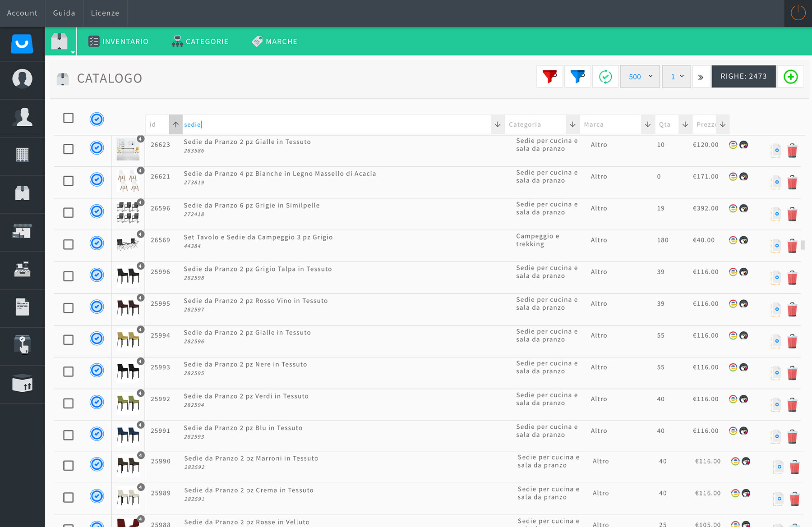The width and height of the screenshot is (812, 527).
Task: Open the box with arrows icon in sidebar
Action: pyautogui.click(x=22, y=383)
